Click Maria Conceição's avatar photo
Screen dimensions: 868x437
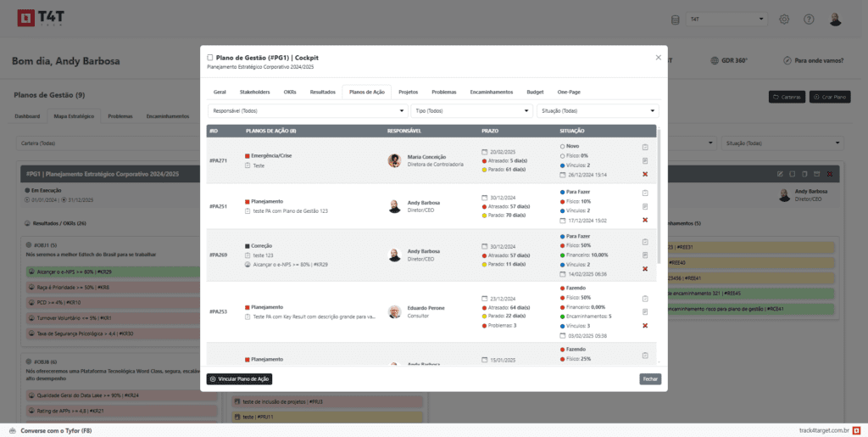point(394,160)
